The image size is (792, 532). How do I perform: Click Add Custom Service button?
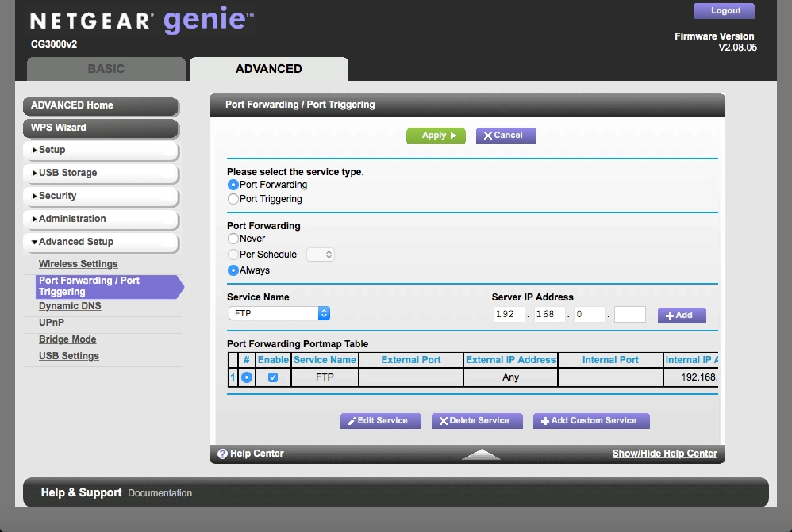(591, 420)
